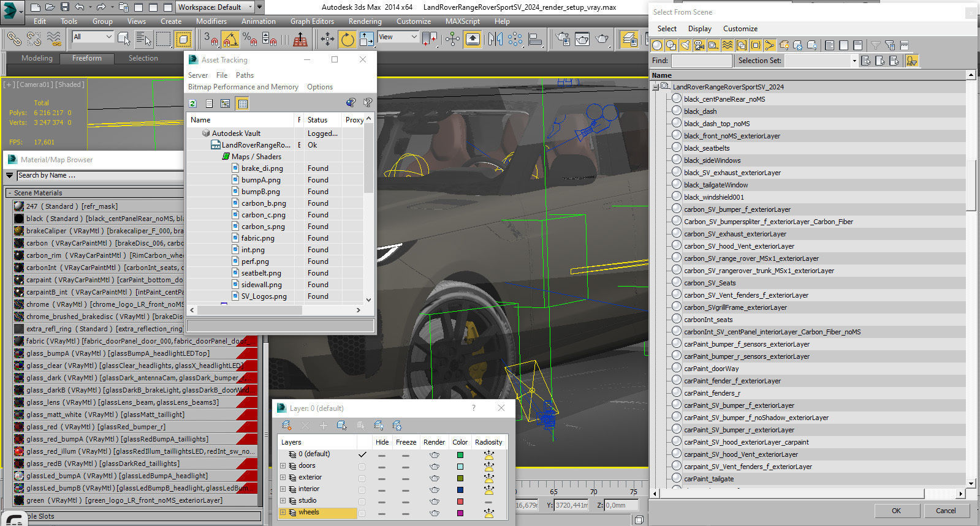Click the Layers column header
980x526 pixels.
coord(317,442)
